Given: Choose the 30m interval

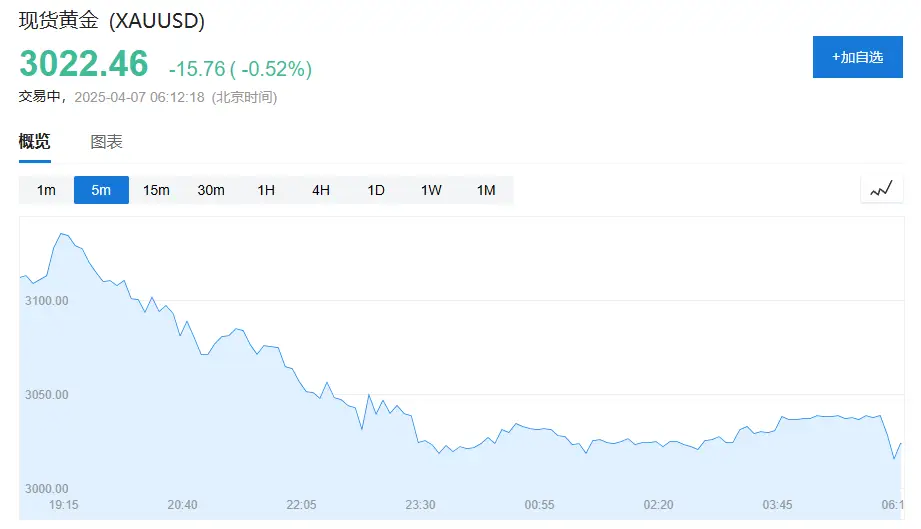Looking at the screenshot, I should (x=211, y=190).
